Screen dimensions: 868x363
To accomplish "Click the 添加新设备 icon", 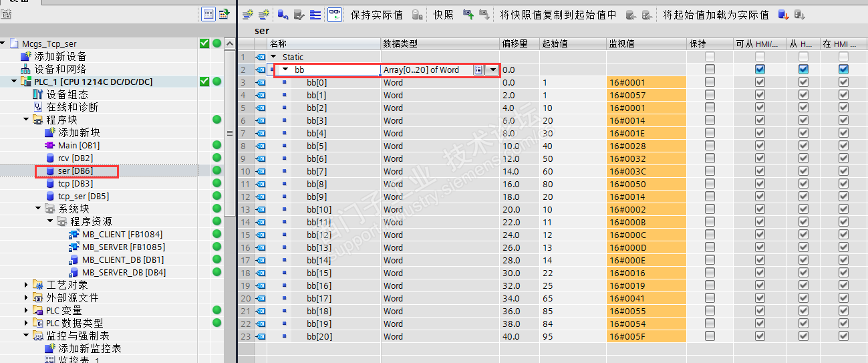I will point(26,56).
